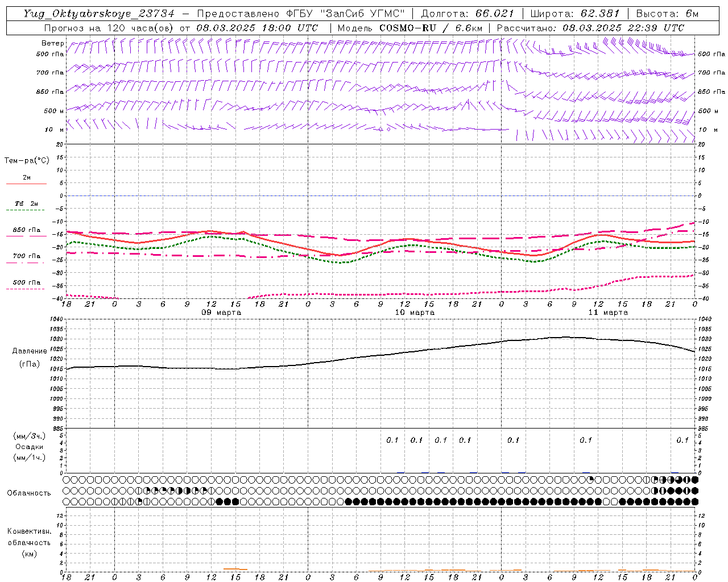Screen dimensions: 728x582
Task: Click the 500 гПа temperature legend entry
Action: [x=27, y=282]
